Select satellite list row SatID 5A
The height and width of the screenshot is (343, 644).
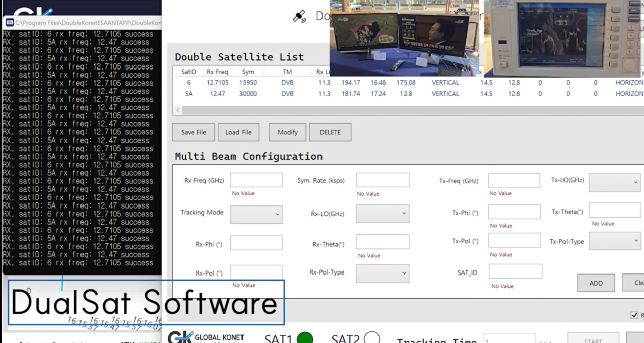(x=408, y=94)
